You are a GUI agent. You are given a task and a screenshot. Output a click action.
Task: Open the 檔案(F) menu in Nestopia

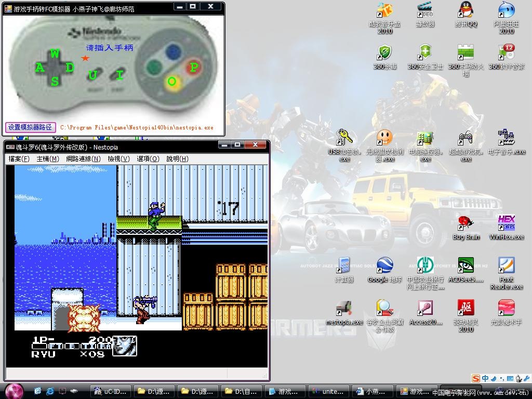19,159
